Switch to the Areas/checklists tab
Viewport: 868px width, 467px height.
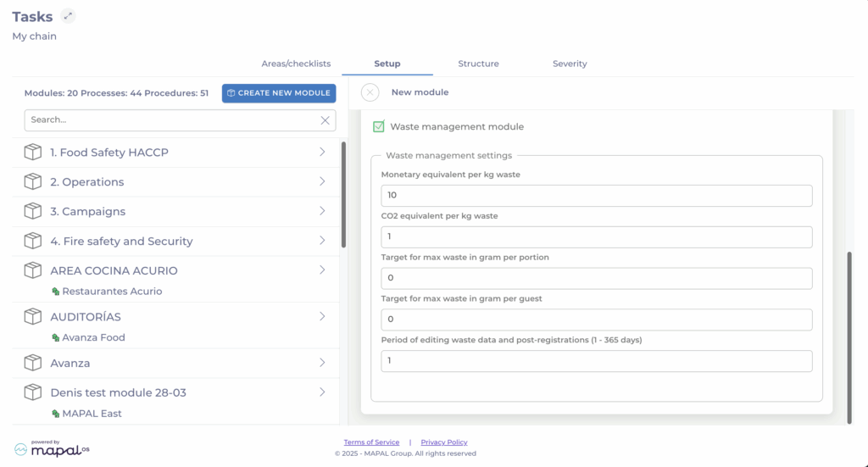point(296,64)
